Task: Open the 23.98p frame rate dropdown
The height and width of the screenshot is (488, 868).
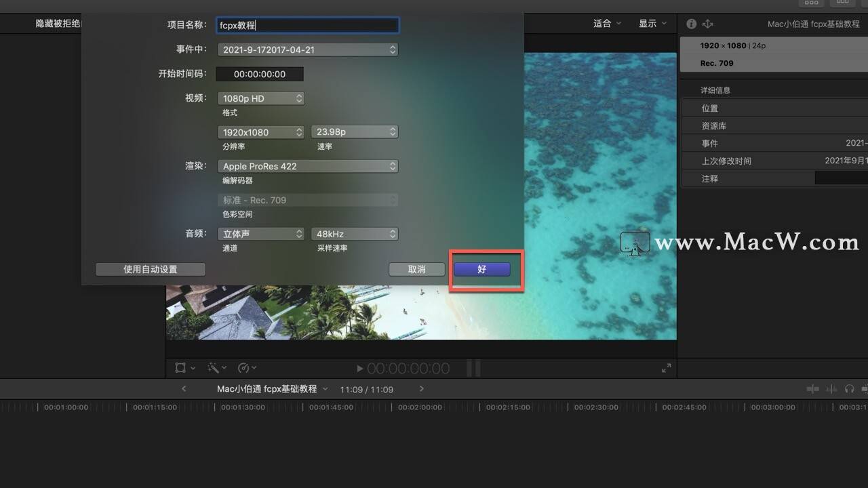Action: click(355, 132)
